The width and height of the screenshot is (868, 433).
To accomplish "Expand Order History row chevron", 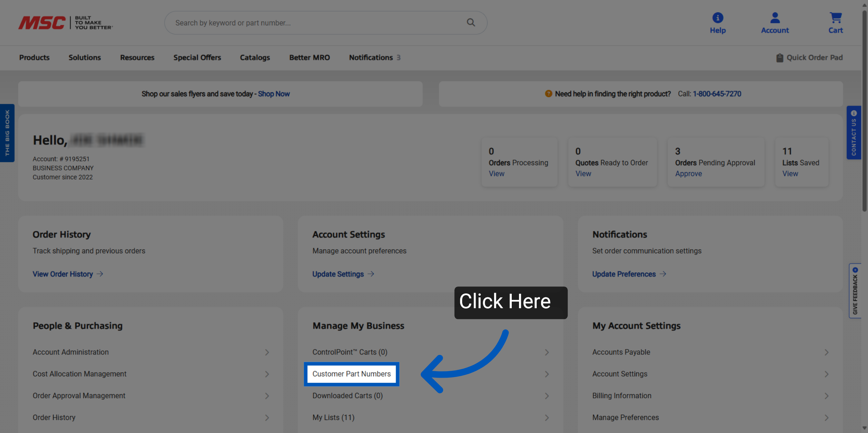I will point(267,417).
